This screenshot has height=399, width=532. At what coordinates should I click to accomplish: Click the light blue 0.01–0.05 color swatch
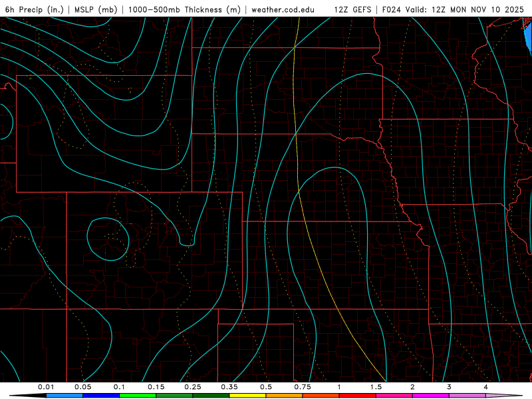click(65, 396)
